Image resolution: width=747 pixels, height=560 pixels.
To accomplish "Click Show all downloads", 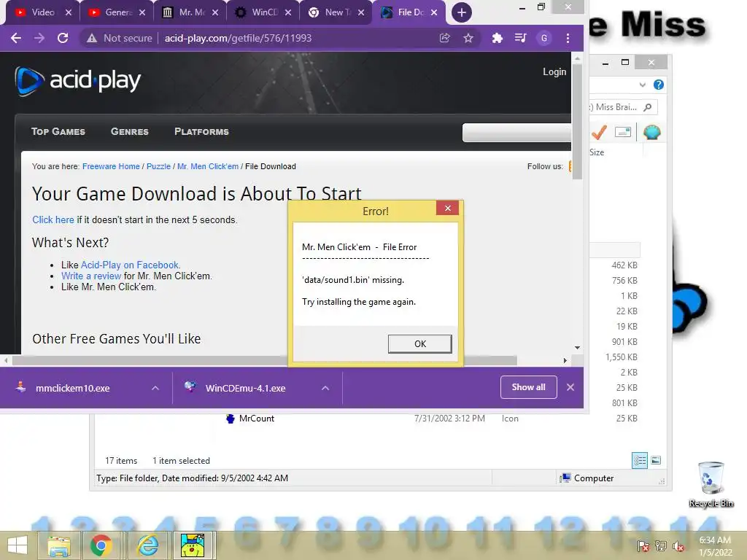I will coord(528,387).
